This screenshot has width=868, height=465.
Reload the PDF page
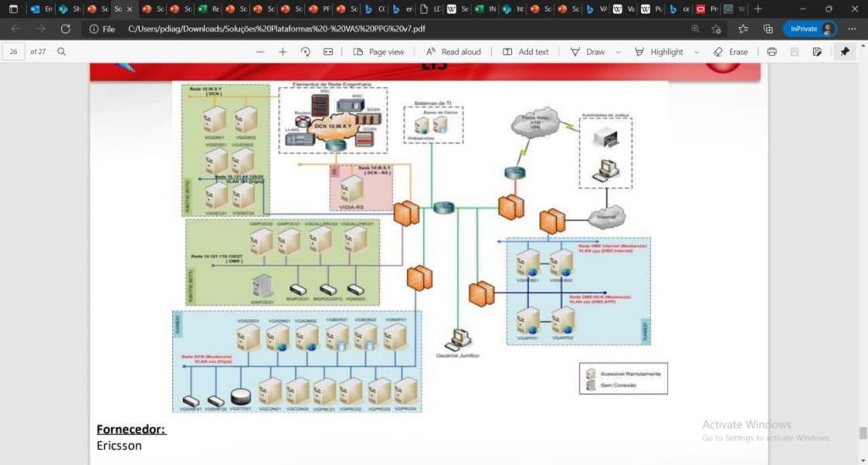65,29
